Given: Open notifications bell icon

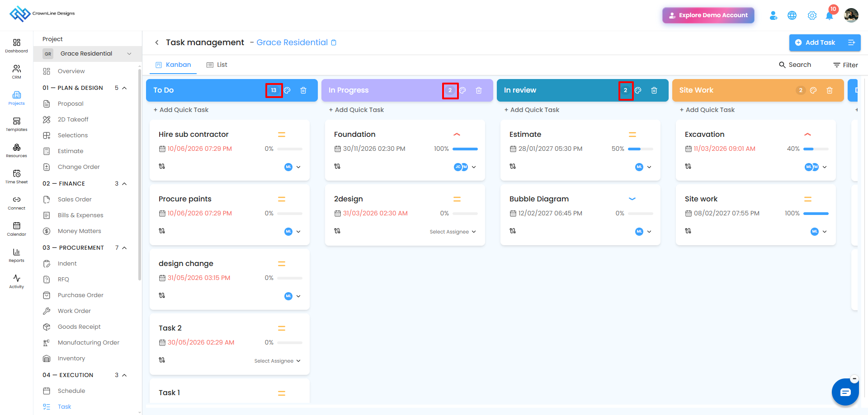Looking at the screenshot, I should coord(829,15).
